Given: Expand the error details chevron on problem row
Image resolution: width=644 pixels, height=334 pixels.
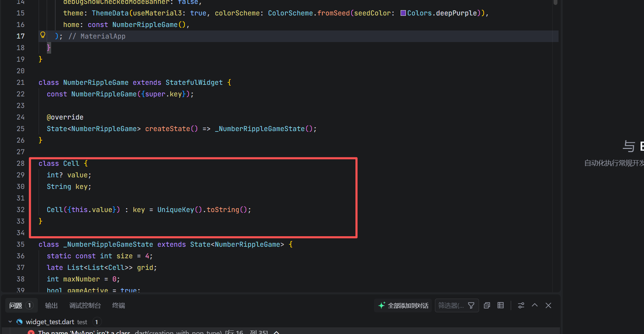Looking at the screenshot, I should pos(276,332).
